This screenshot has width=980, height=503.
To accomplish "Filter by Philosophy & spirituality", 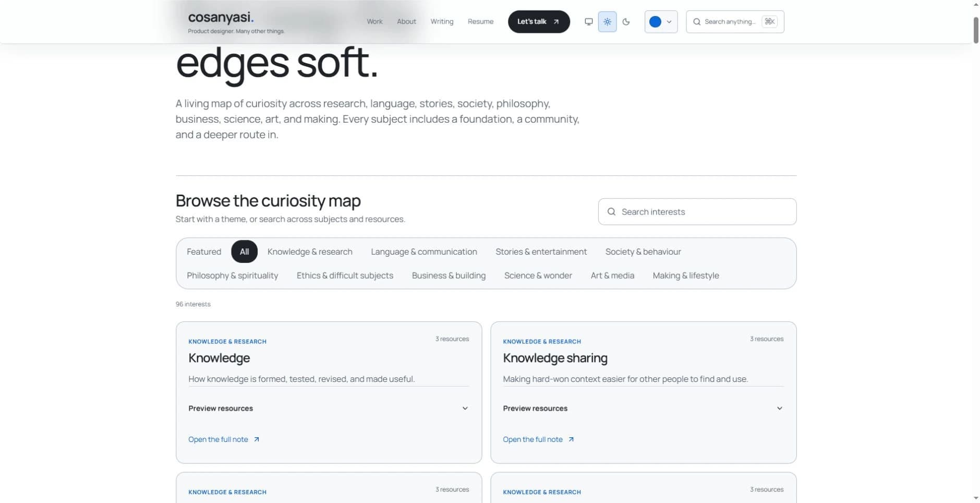I will tap(233, 276).
